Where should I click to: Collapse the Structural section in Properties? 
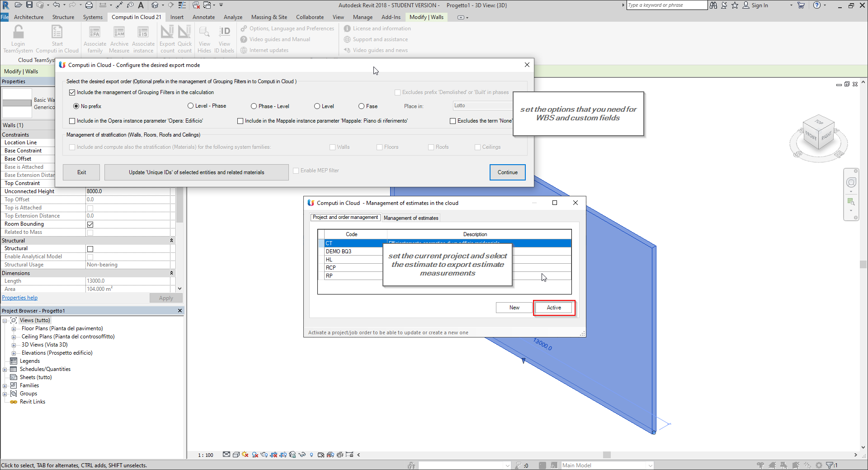click(171, 240)
